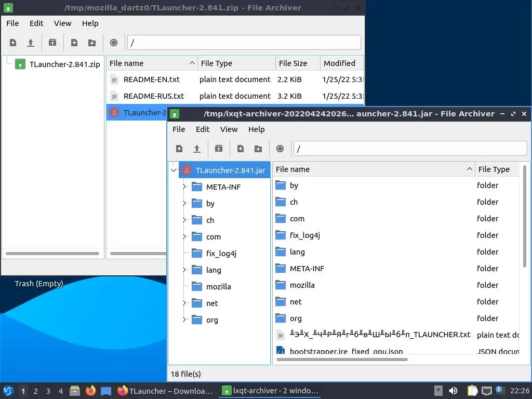Expand the 'com' folder tree node
The image size is (532, 399).
pos(184,236)
